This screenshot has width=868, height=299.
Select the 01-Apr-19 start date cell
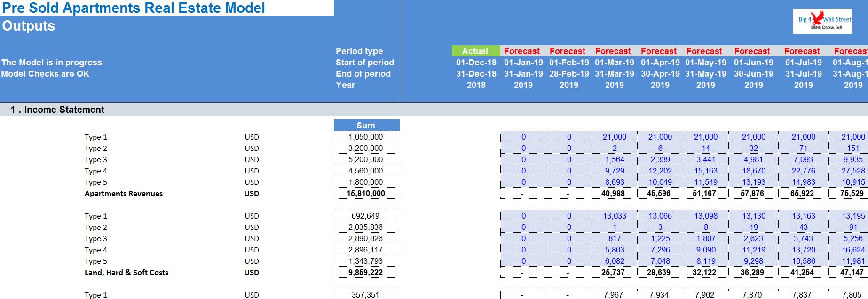660,63
